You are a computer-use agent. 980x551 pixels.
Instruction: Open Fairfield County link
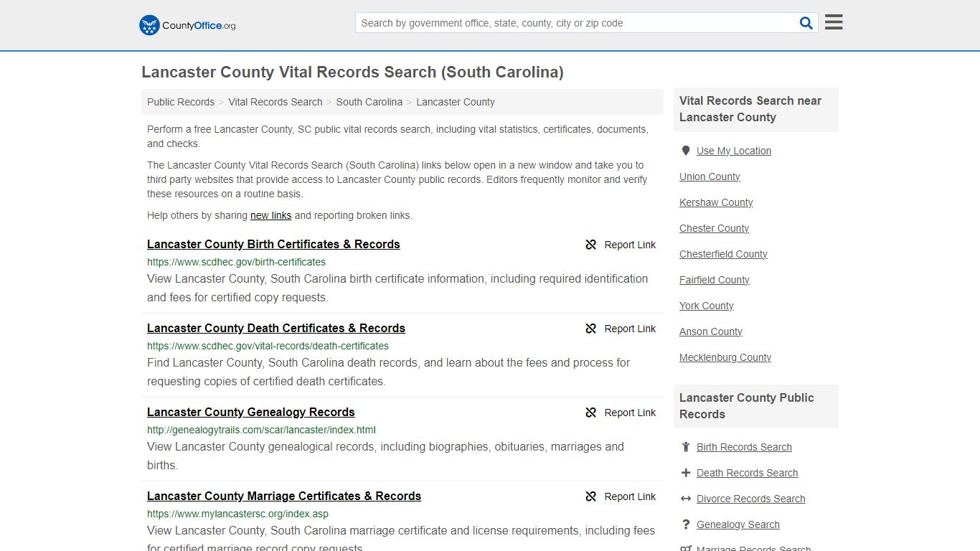[715, 280]
